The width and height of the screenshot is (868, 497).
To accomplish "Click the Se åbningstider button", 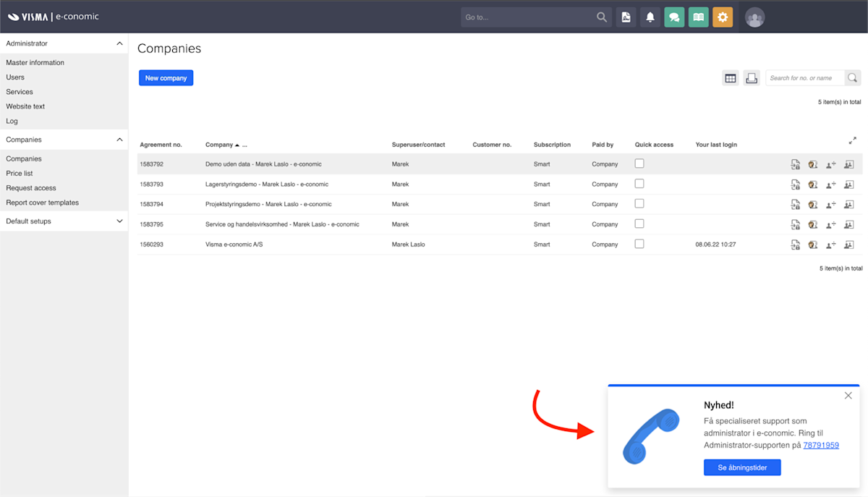I will (x=742, y=468).
